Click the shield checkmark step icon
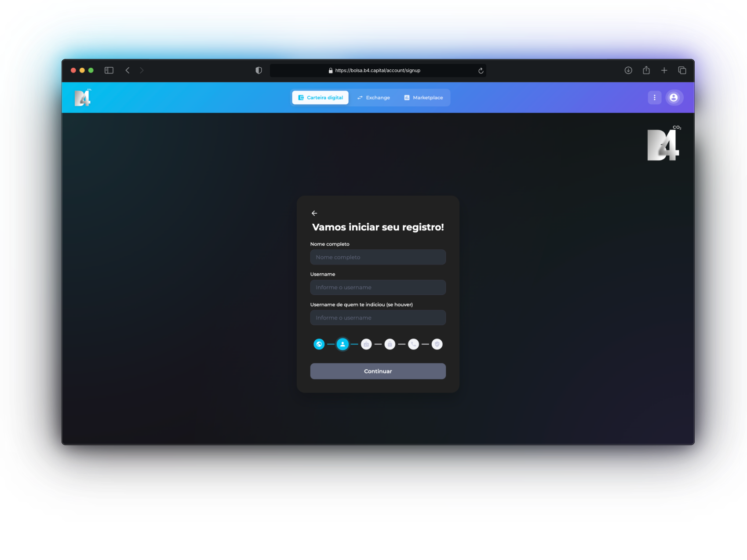Viewport: 747px width, 560px height. coord(437,344)
